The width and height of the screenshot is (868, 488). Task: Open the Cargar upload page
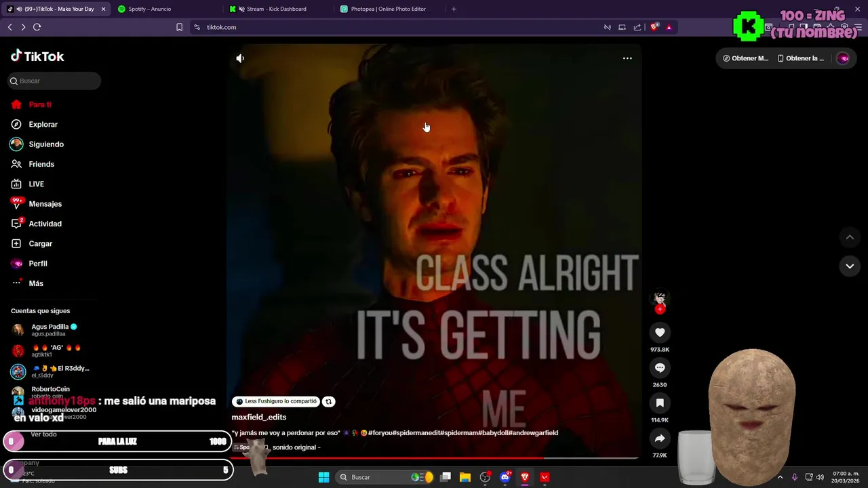41,244
